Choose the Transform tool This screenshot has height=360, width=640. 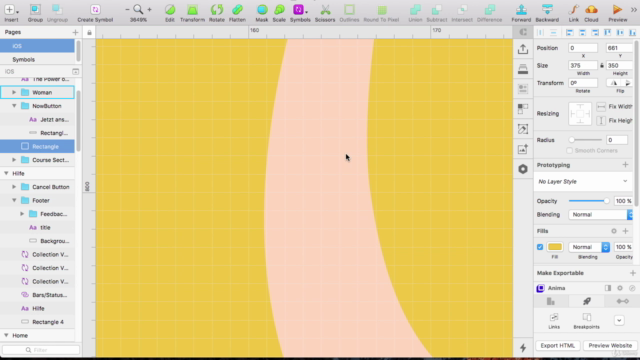[192, 13]
